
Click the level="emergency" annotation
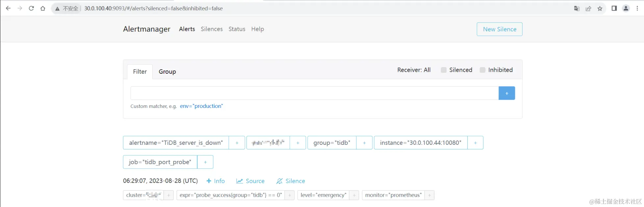323,195
